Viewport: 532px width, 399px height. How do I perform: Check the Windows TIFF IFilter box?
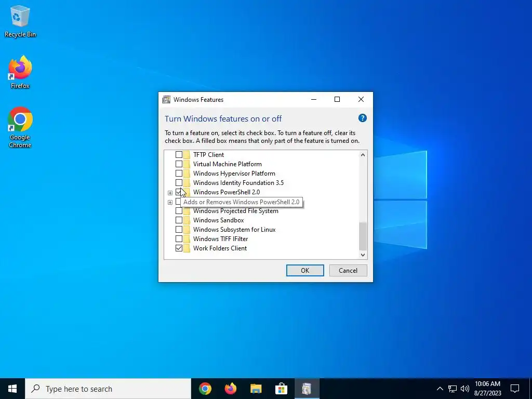click(179, 239)
